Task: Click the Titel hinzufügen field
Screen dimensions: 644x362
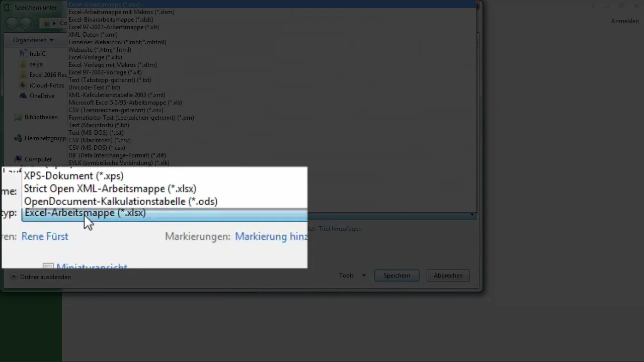Action: coord(340,229)
